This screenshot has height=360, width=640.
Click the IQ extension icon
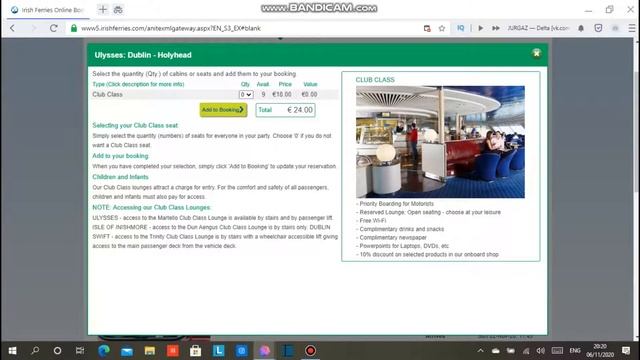pos(460,28)
